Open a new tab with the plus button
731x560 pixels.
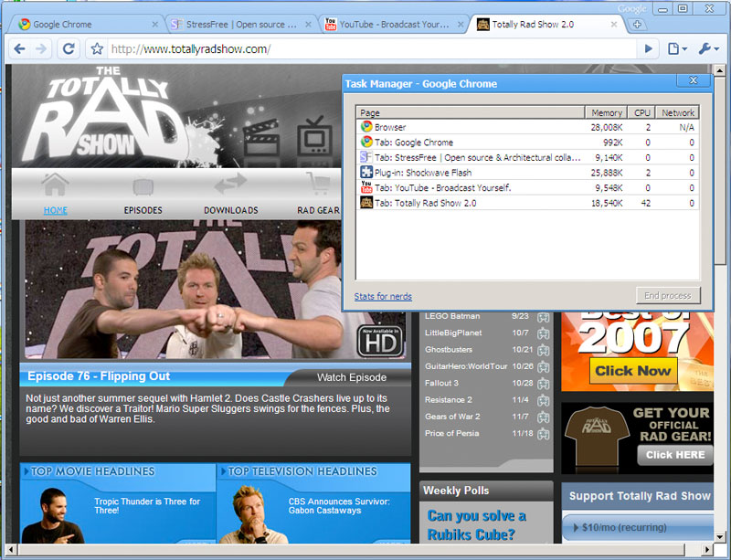(637, 25)
